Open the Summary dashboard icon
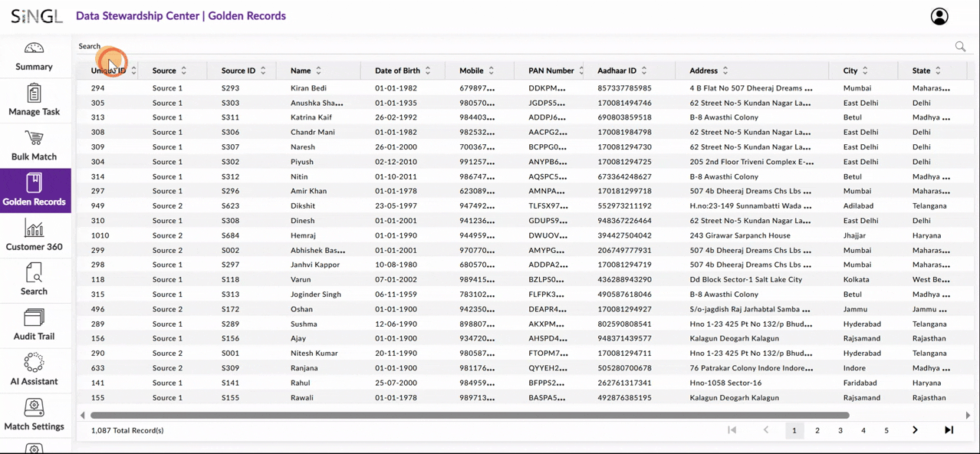 [35, 48]
